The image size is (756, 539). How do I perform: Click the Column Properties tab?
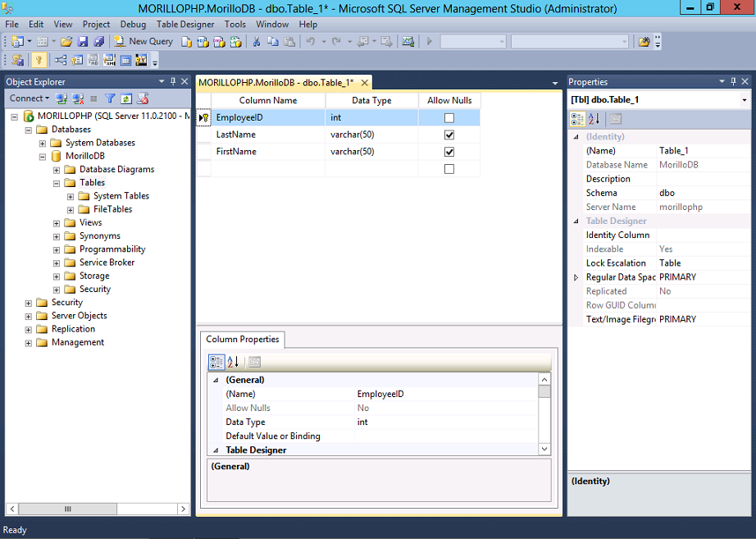pyautogui.click(x=242, y=338)
